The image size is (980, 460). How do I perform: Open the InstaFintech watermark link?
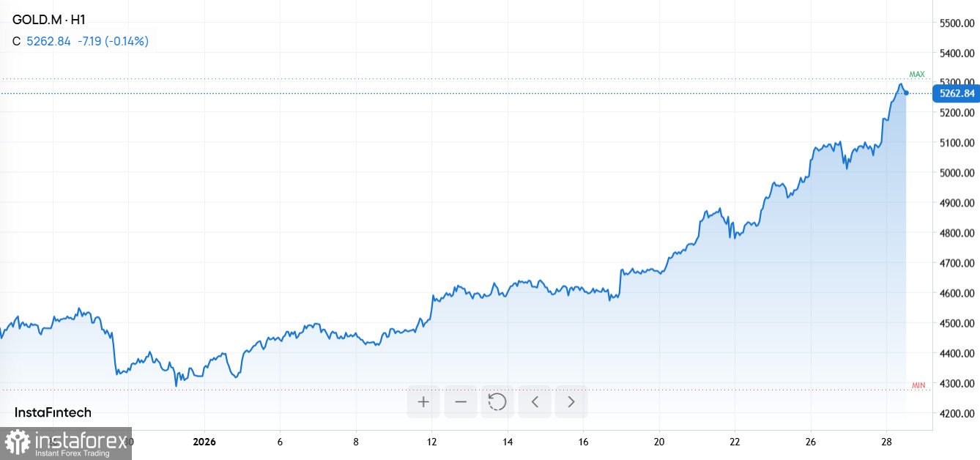click(53, 412)
